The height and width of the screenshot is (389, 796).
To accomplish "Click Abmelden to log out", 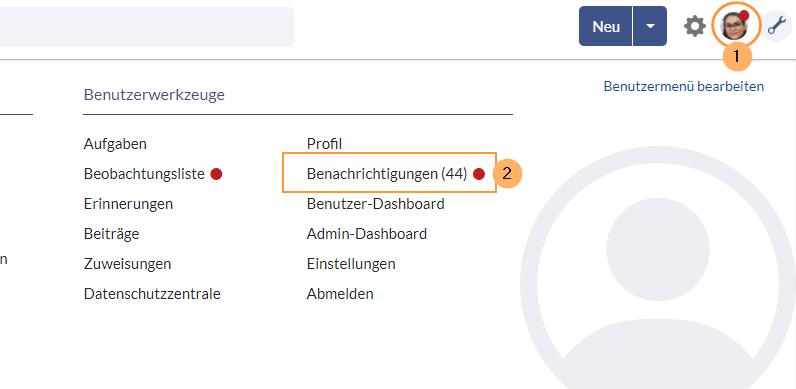I will click(340, 294).
